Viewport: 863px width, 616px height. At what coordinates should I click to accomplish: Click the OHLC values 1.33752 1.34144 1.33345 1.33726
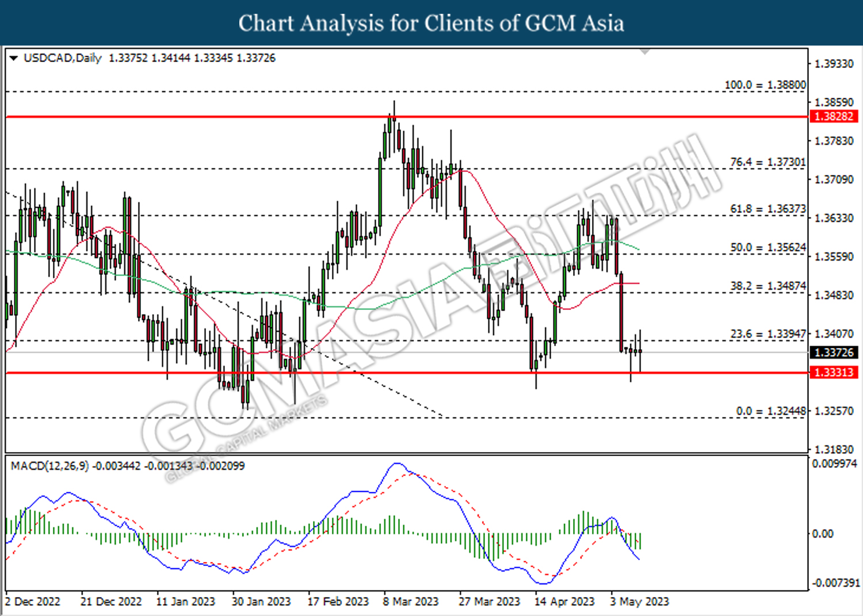point(192,58)
